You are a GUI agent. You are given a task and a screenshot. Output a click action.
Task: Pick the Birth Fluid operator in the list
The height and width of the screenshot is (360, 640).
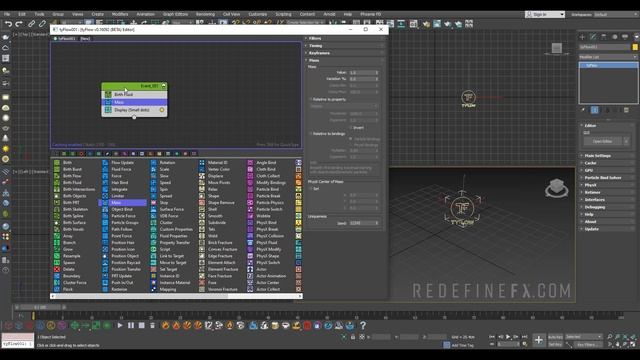(72, 182)
